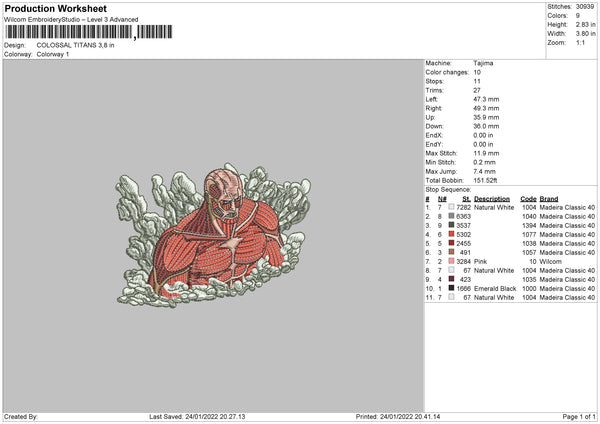This screenshot has width=600, height=424.
Task: Click 'Wilcom EmbroideryStudio – Level 3 Advanced' text
Action: pyautogui.click(x=71, y=20)
